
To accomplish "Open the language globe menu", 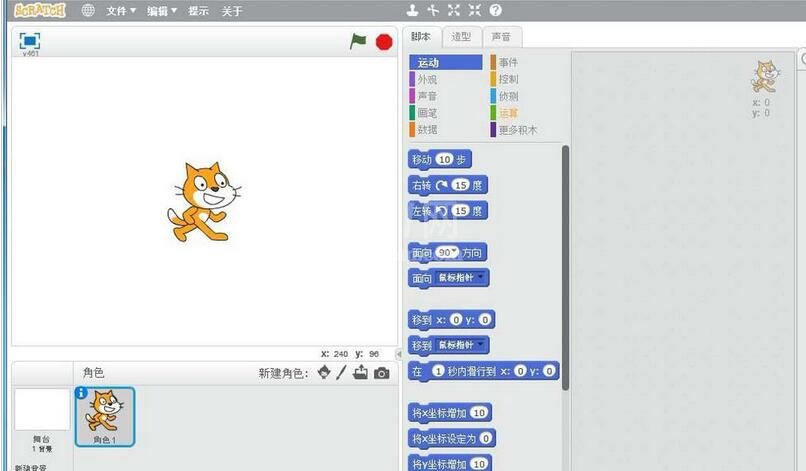I will (x=88, y=10).
